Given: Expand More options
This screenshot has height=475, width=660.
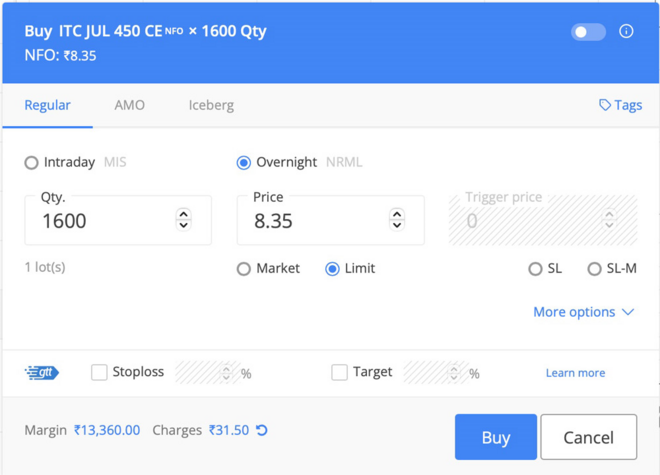Looking at the screenshot, I should coord(583,312).
